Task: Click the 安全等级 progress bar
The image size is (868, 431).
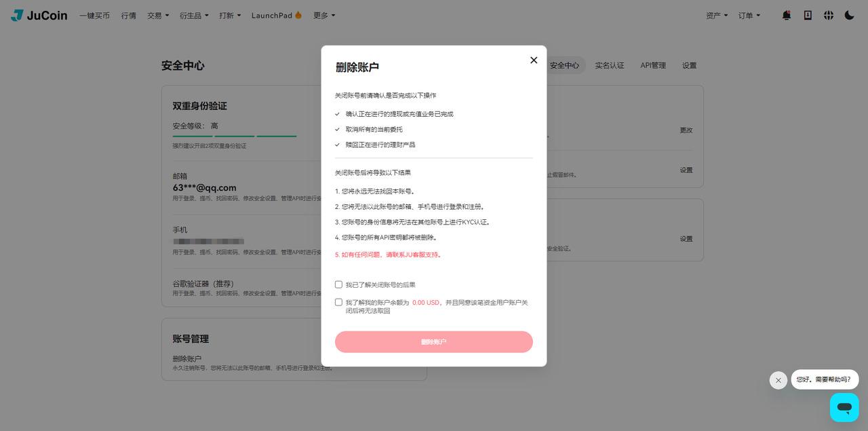Action: coord(235,136)
